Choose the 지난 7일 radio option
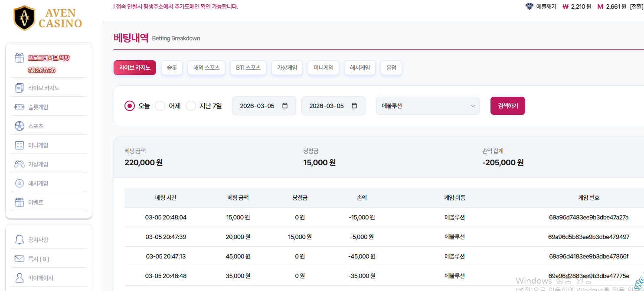The height and width of the screenshot is (291, 644). [191, 106]
